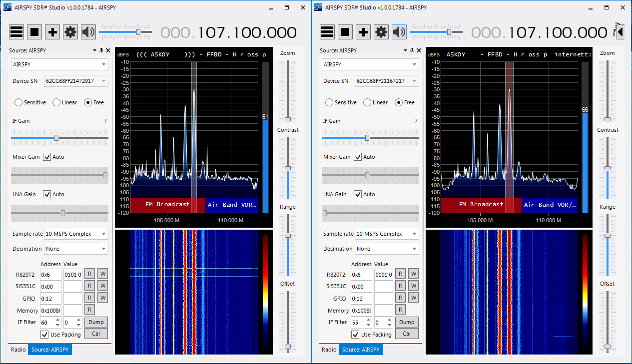The width and height of the screenshot is (632, 364).
Task: Open the Sample rate dropdown in the left window
Action: click(76, 234)
